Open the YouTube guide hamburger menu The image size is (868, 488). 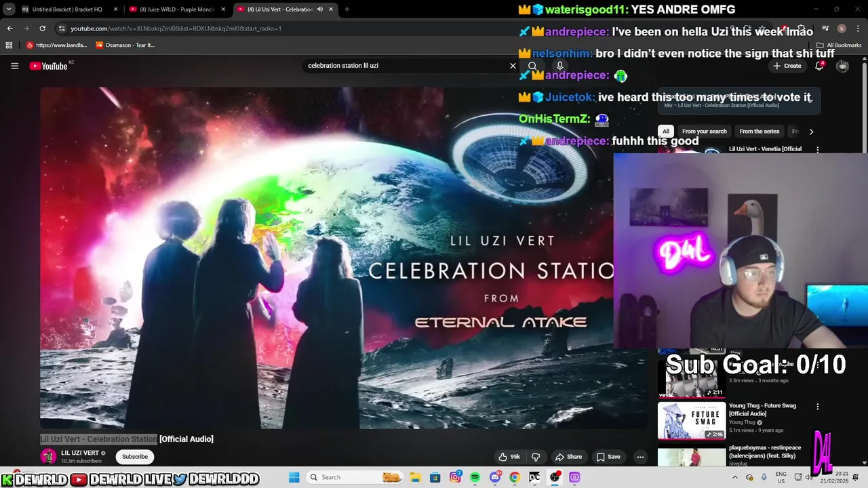click(14, 66)
